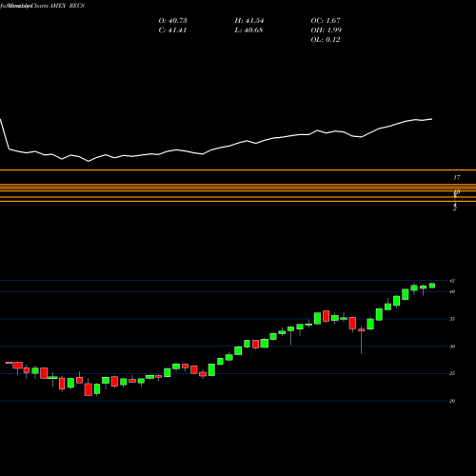Image resolution: width=476 pixels, height=476 pixels.
Task: Select the open price O: 40.73
Action: [172, 21]
